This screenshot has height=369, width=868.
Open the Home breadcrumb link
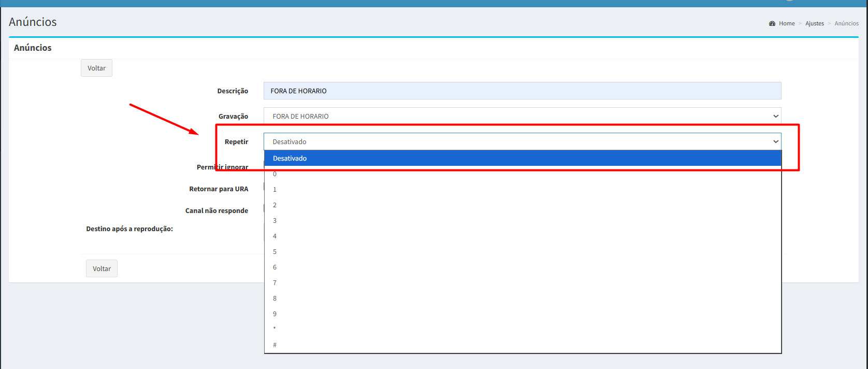pyautogui.click(x=786, y=23)
